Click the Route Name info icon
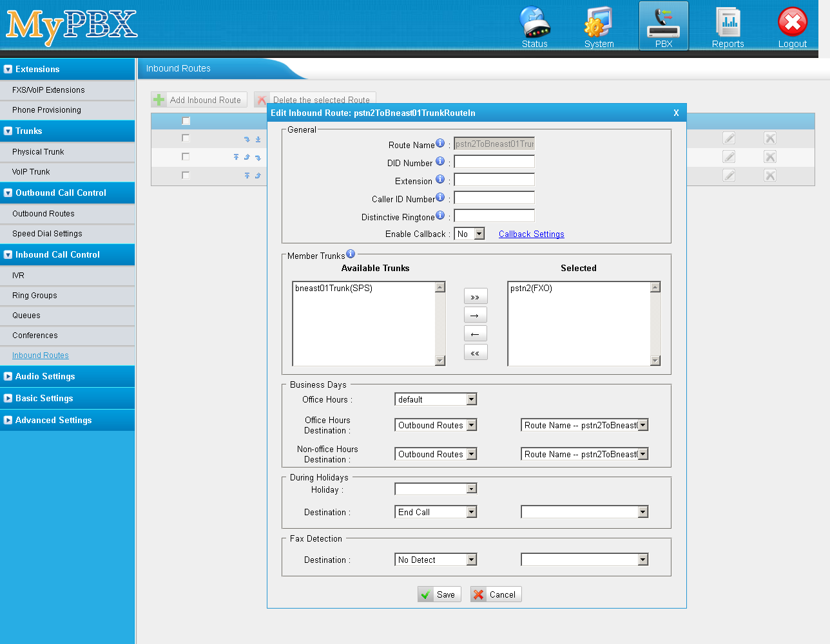The image size is (830, 644). click(440, 143)
